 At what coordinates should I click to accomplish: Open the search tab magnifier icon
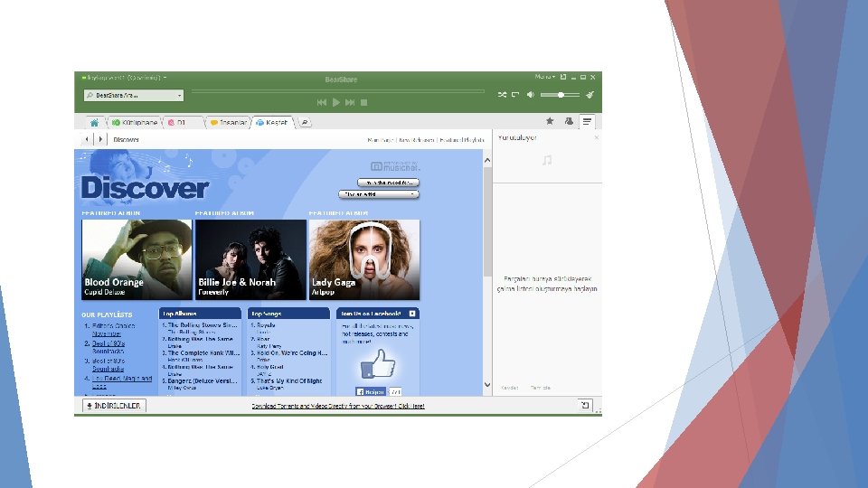[x=305, y=122]
